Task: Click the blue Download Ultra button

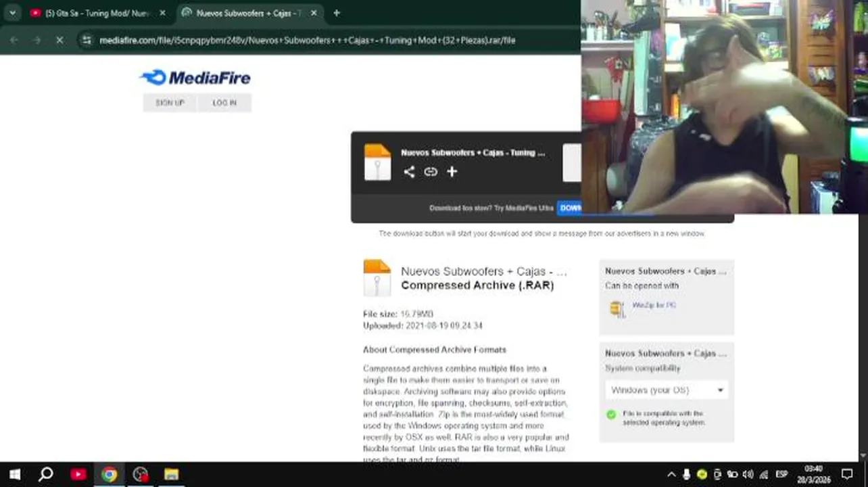Action: [570, 208]
